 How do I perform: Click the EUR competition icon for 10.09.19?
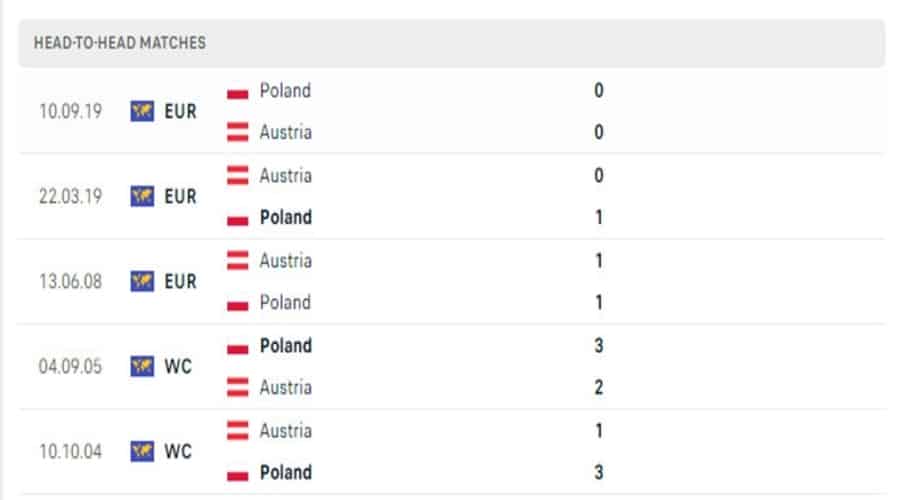(142, 112)
